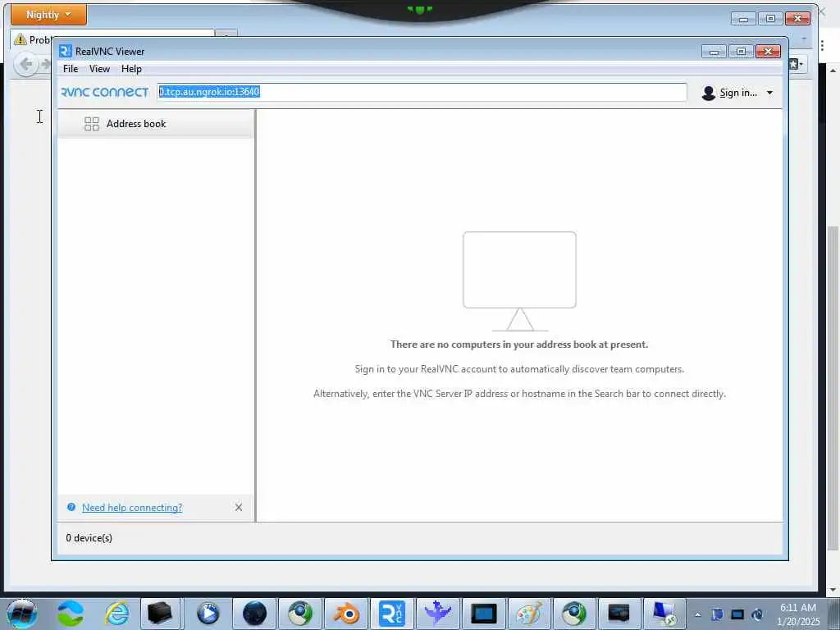Image resolution: width=840 pixels, height=630 pixels.
Task: Select the Address book sidebar item
Action: pos(155,124)
